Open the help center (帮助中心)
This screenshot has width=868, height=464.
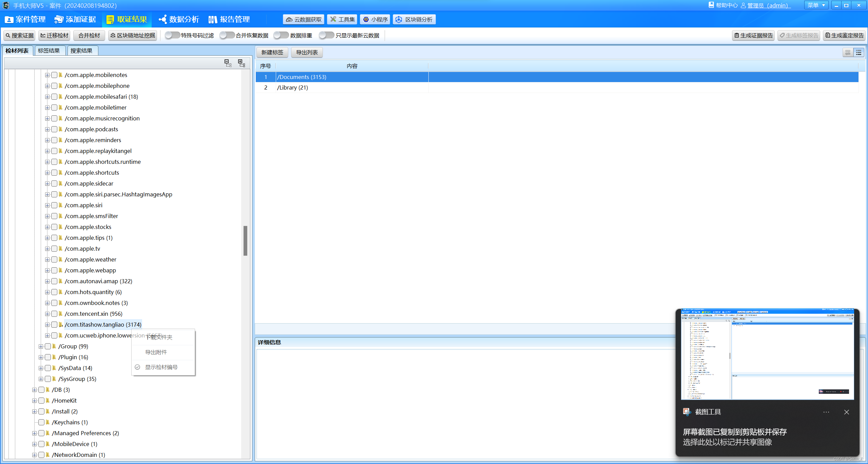click(723, 5)
